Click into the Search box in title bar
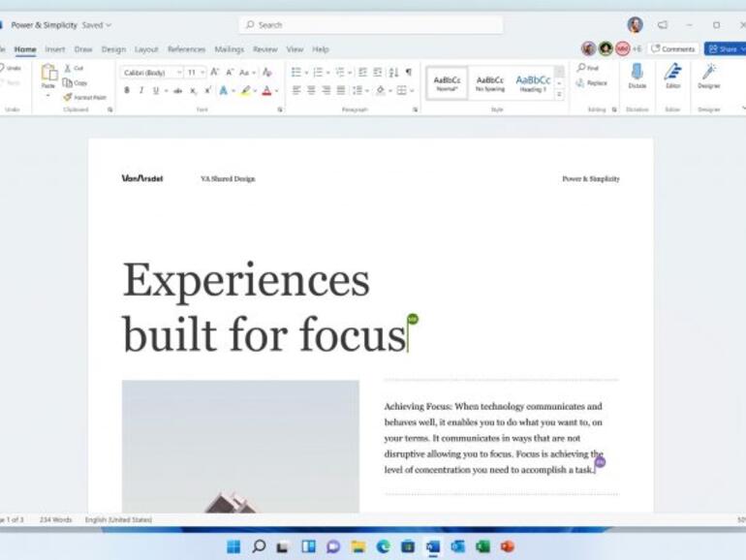The width and height of the screenshot is (746, 560). coord(371,25)
